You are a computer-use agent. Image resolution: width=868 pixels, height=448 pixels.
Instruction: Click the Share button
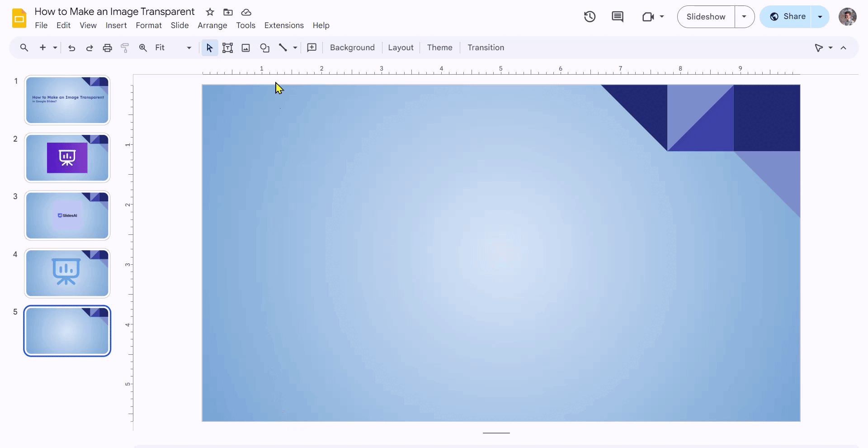[787, 17]
